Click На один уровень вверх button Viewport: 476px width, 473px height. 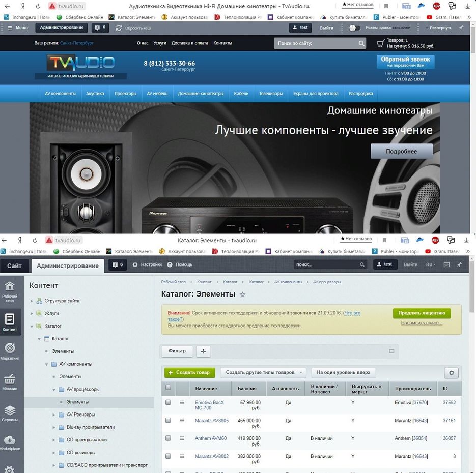(343, 372)
